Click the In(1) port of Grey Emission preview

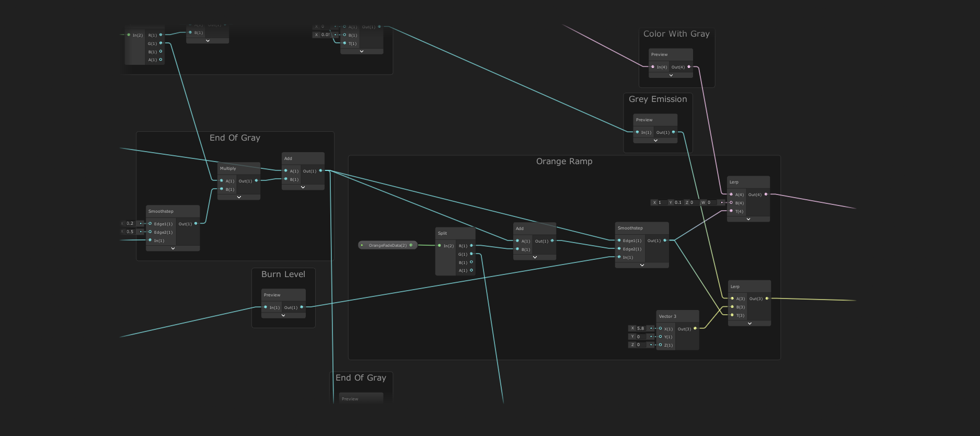637,132
